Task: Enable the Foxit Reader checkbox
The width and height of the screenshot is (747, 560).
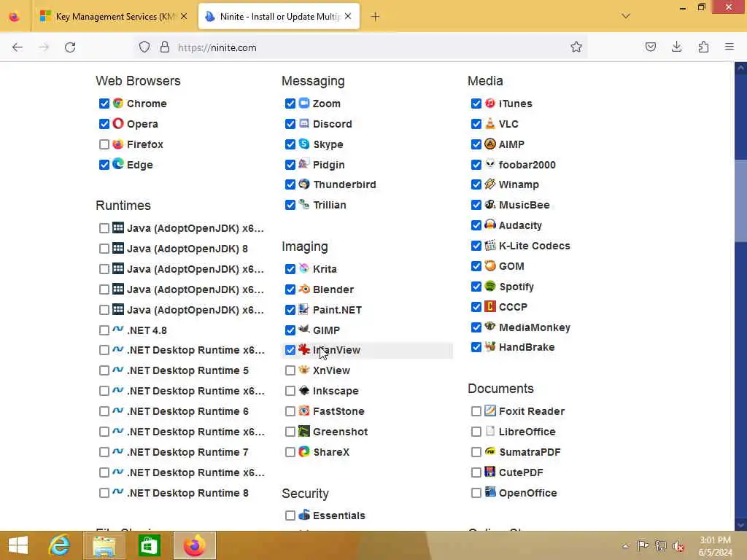Action: click(x=476, y=411)
